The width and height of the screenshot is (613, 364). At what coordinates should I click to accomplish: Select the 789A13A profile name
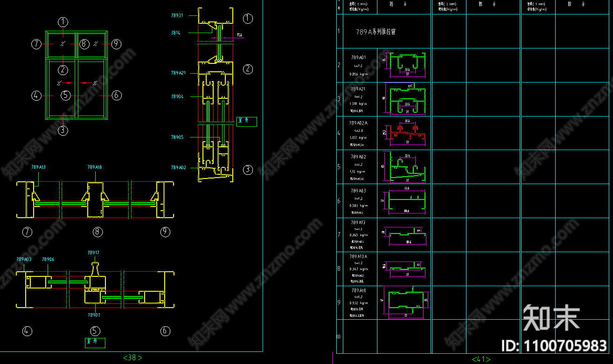click(x=358, y=256)
